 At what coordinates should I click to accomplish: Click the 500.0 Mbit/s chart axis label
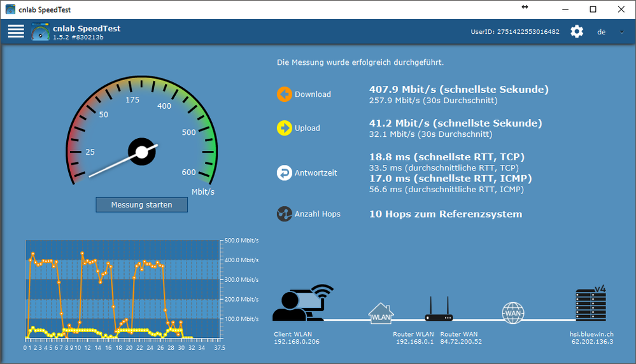242,241
